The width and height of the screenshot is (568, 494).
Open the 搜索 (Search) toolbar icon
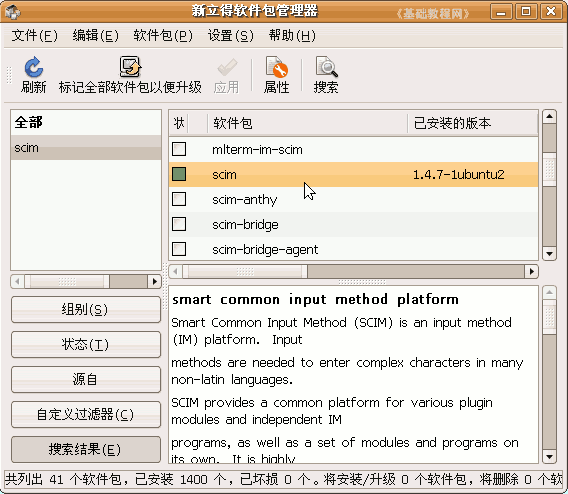click(326, 67)
